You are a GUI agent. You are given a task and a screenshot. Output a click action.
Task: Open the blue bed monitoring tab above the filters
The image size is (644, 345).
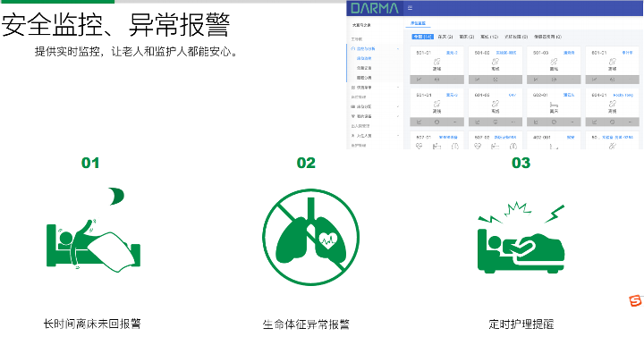coord(418,23)
